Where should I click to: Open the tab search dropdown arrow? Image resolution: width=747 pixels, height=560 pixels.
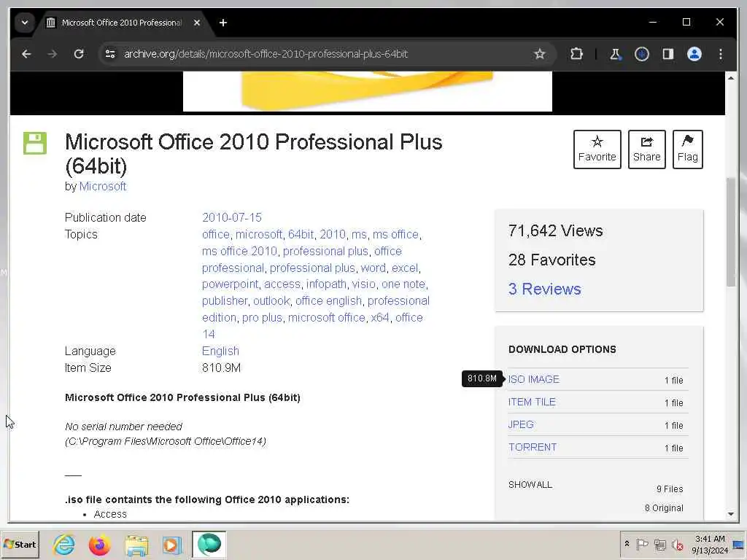click(x=25, y=23)
